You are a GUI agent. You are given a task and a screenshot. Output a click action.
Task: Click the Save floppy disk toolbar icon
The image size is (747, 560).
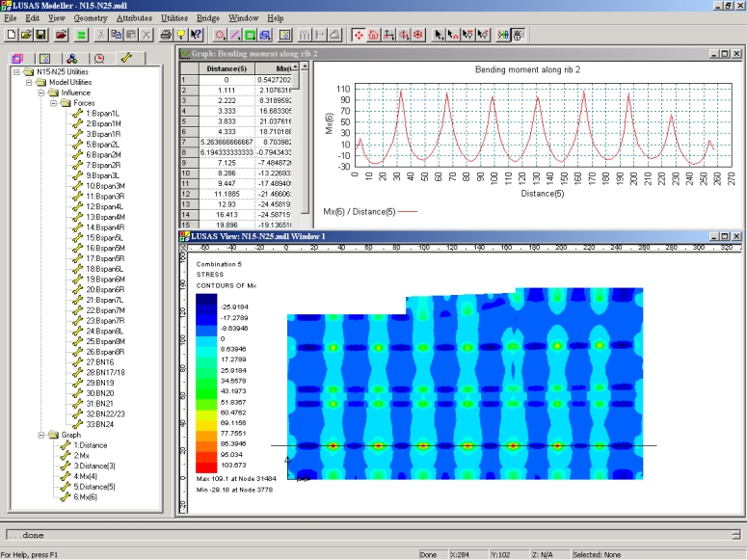tap(40, 35)
